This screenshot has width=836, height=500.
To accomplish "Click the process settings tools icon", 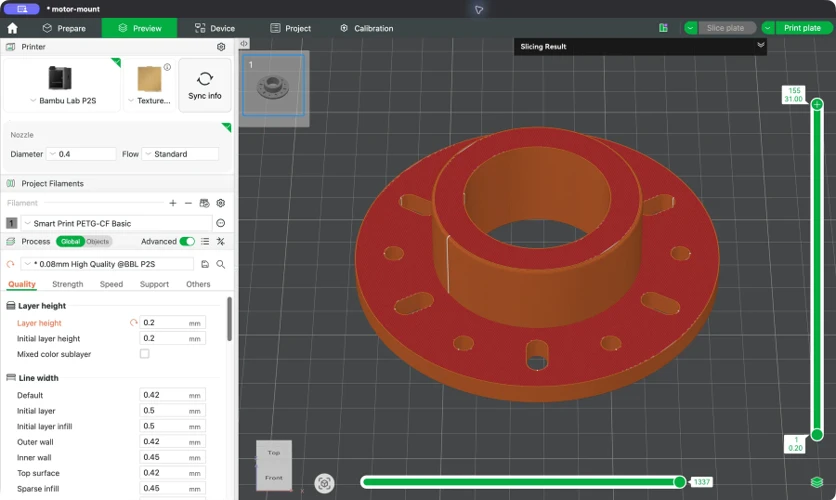I will pos(221,241).
